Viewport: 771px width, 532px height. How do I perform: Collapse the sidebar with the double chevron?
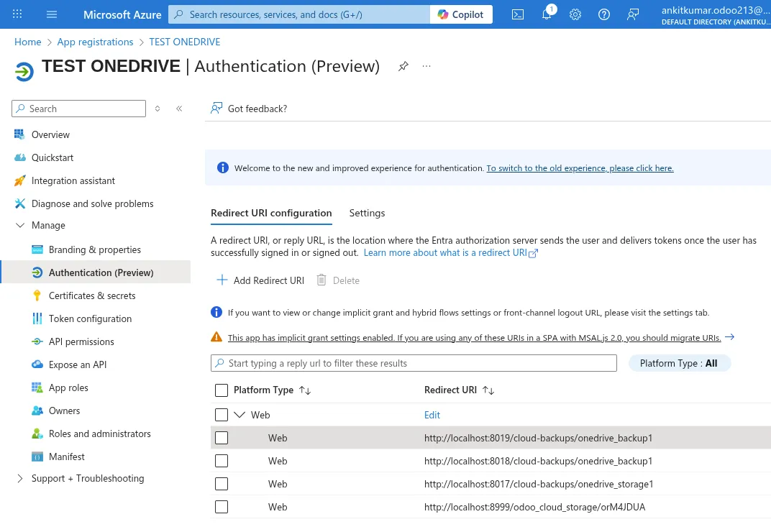click(179, 109)
